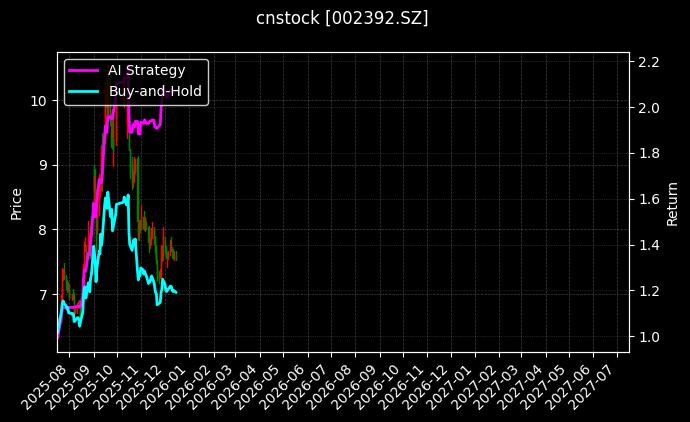Screen dimensions: 690x422
Task: Click the 1.6 tick on the Return axis
Action: [648, 199]
